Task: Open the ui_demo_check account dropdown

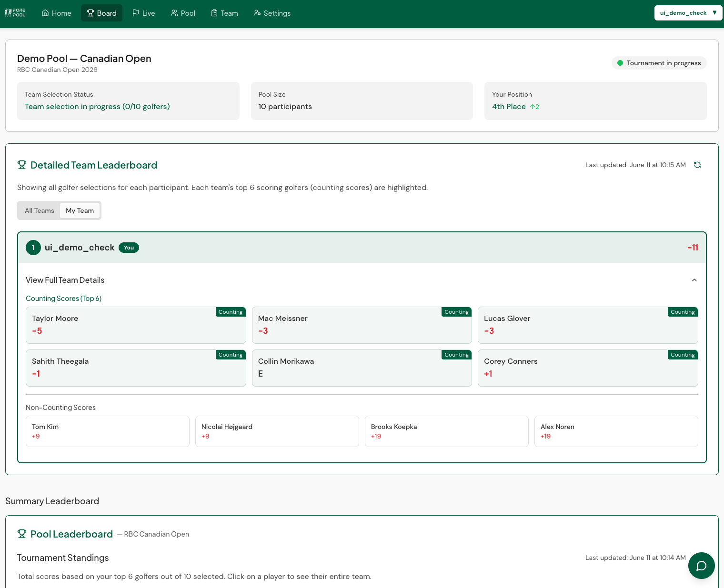Action: tap(688, 13)
